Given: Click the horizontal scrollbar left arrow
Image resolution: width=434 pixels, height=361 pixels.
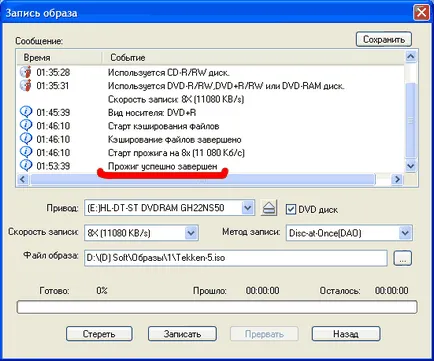Looking at the screenshot, I should pyautogui.click(x=23, y=179).
